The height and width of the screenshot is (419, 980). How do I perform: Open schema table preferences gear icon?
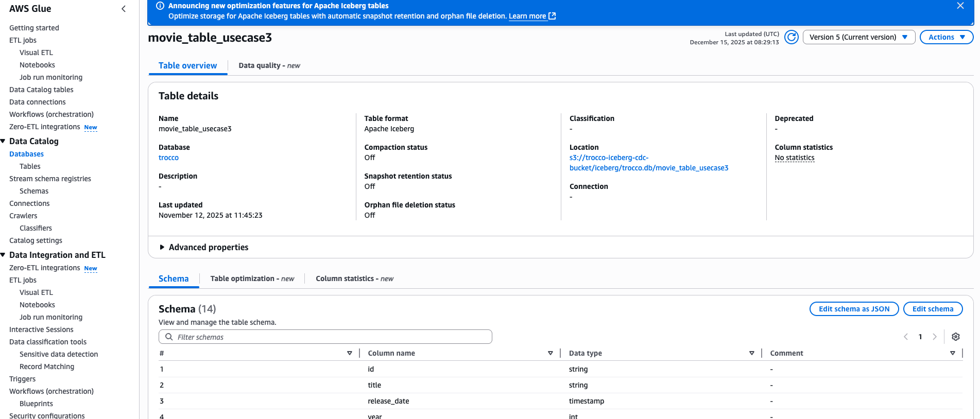[x=956, y=337]
